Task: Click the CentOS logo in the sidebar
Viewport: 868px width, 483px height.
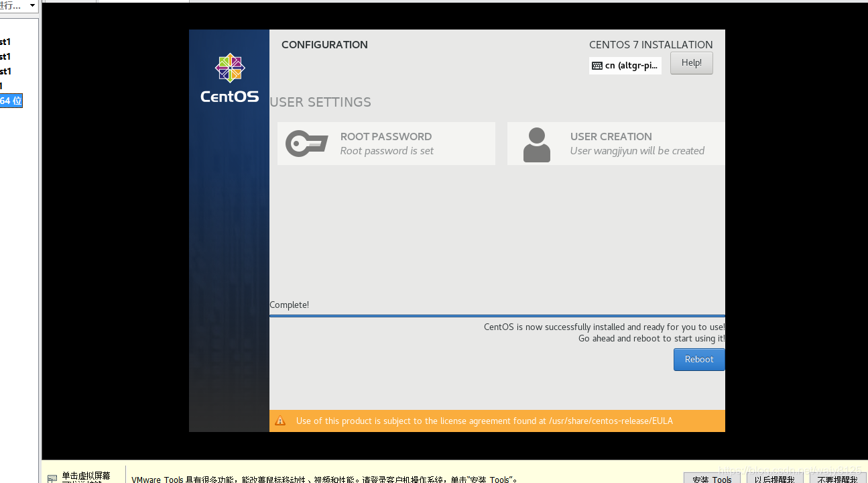Action: click(x=229, y=78)
